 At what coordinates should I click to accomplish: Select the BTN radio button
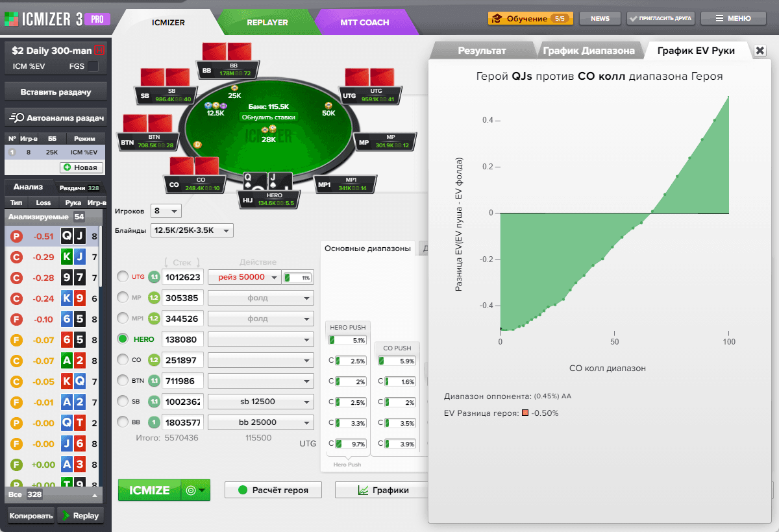click(x=123, y=380)
